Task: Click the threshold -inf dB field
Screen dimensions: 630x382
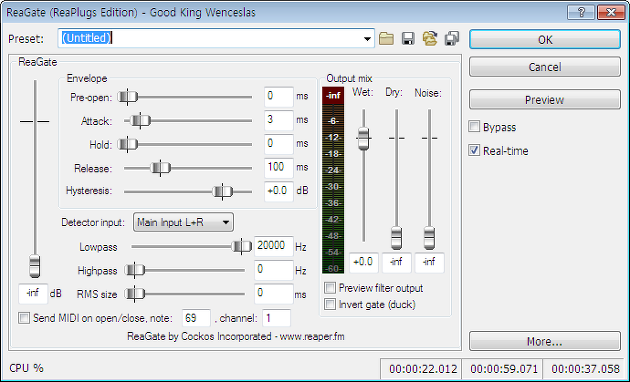Action: [33, 294]
